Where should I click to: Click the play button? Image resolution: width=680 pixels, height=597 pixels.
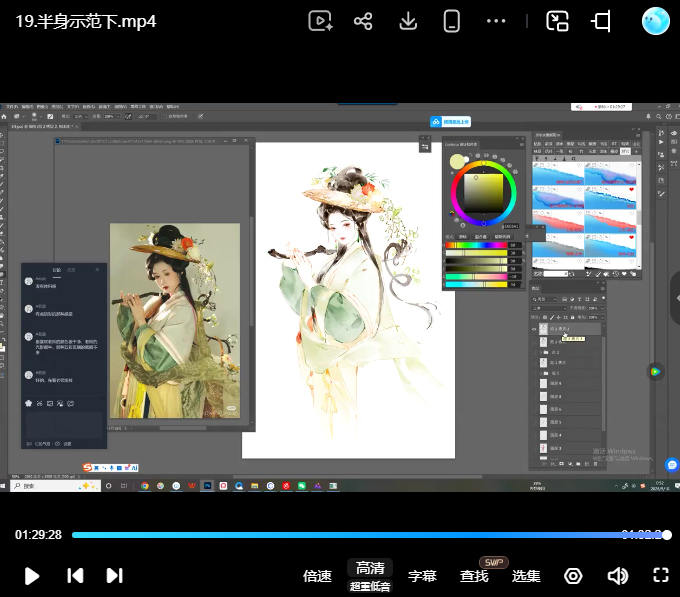tap(32, 576)
